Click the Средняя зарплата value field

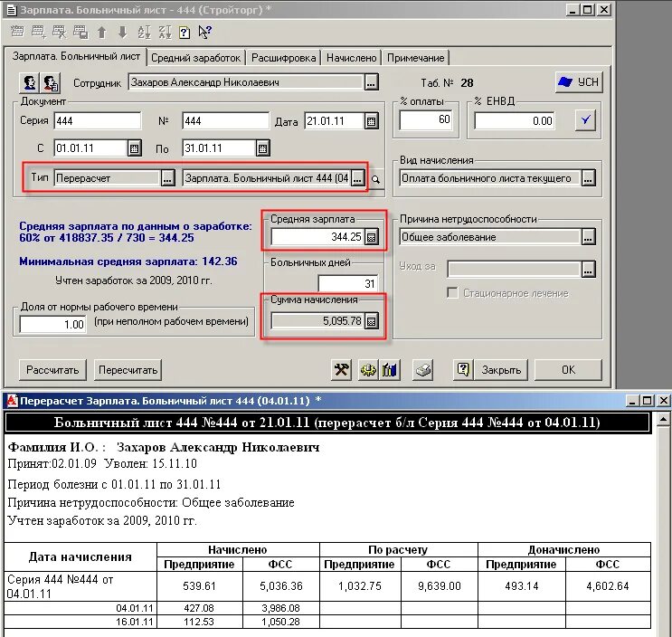tap(317, 237)
